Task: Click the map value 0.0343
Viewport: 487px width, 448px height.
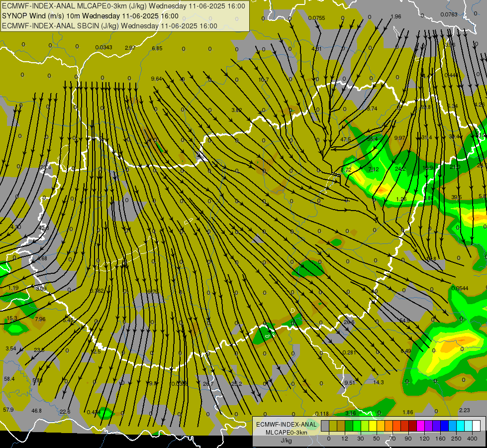Action: 104,48
